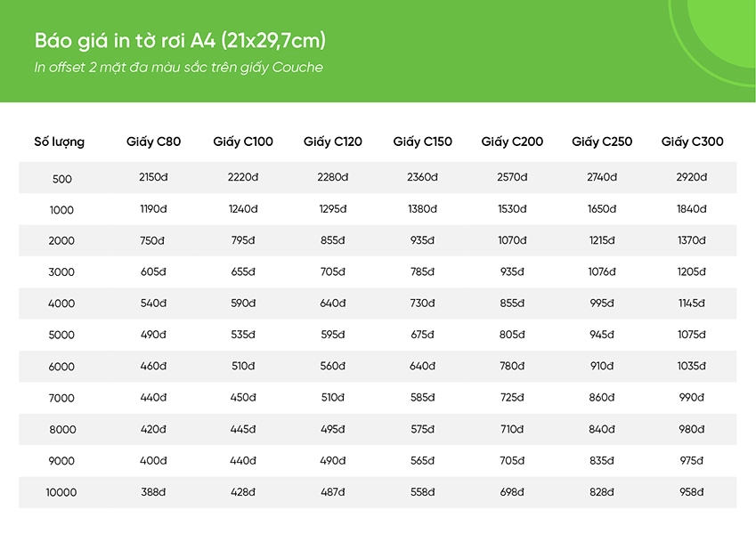Select the "Giấy C300" column header
Image resolution: width=756 pixels, height=534 pixels.
(692, 142)
